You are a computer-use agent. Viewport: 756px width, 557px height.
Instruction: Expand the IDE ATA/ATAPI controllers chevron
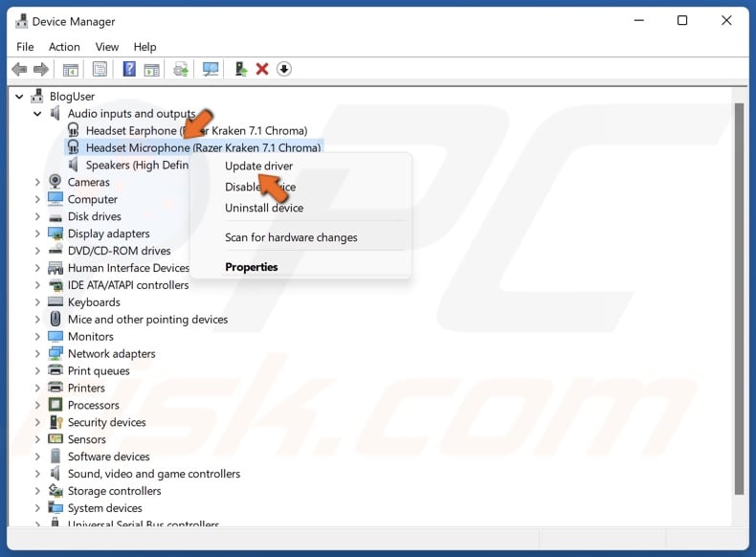[x=37, y=285]
